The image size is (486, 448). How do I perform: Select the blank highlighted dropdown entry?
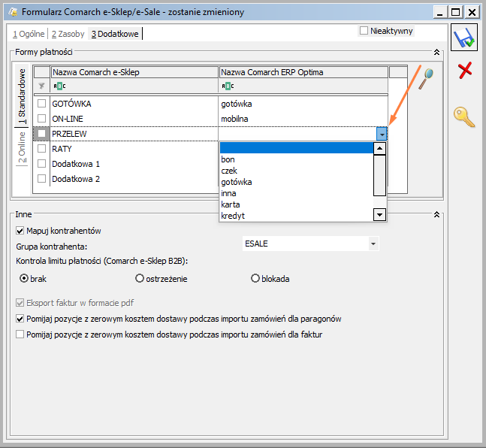pyautogui.click(x=296, y=148)
